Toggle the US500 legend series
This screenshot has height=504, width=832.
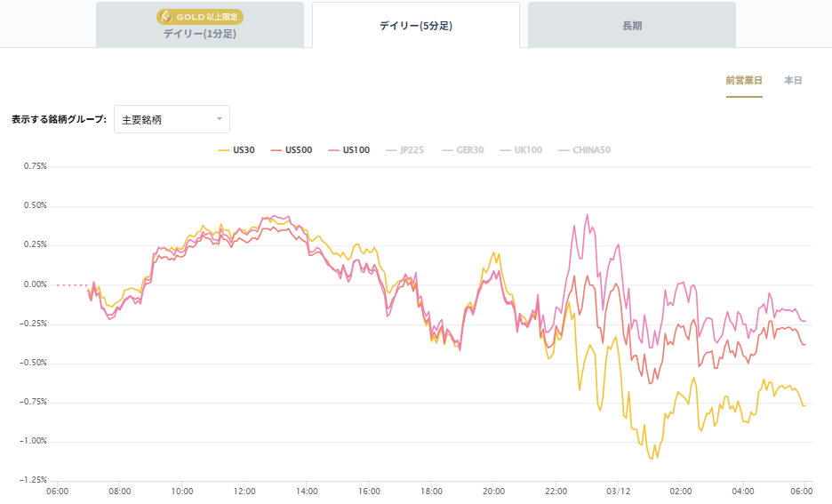tap(292, 150)
